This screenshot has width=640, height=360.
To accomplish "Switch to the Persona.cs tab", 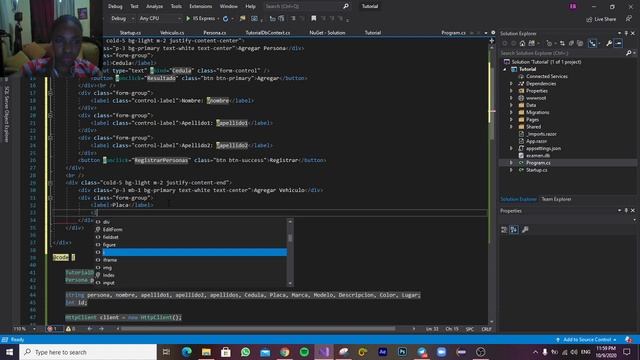I will (214, 33).
